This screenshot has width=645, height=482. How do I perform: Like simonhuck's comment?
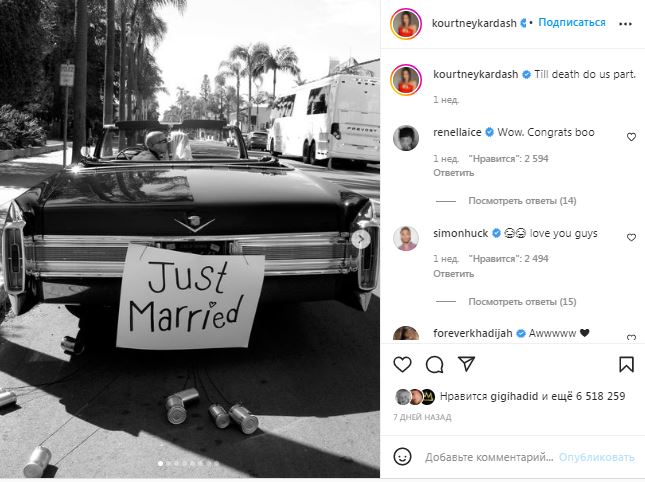631,237
